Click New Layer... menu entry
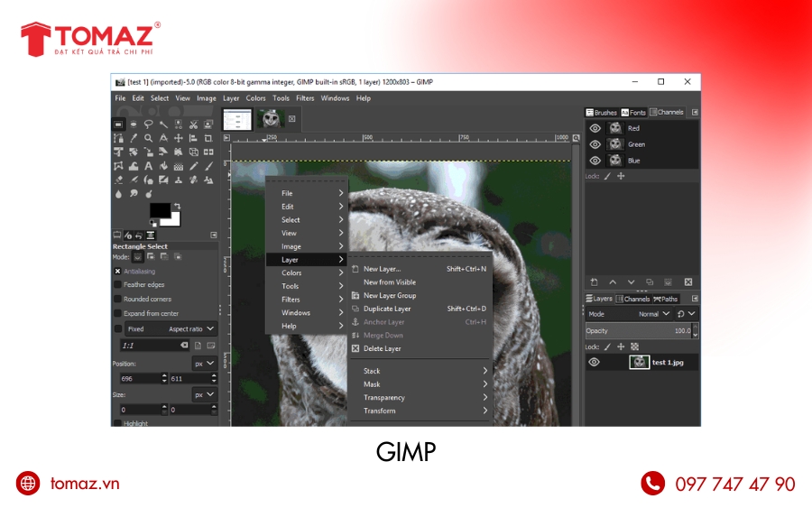 382,269
